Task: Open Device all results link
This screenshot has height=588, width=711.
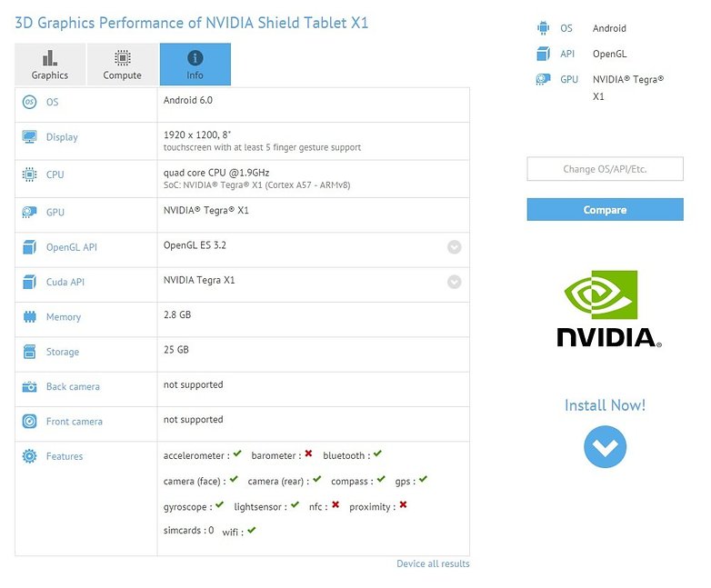Action: (x=433, y=563)
